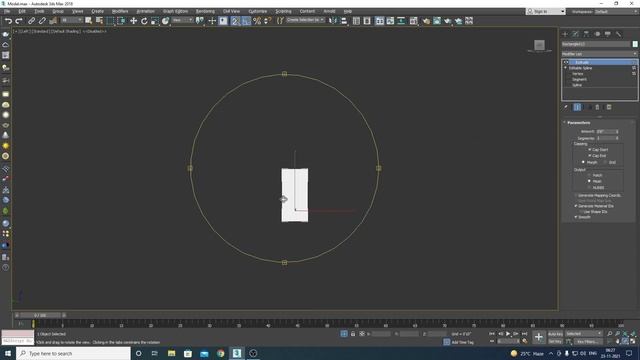This screenshot has height=360, width=640.
Task: Open the Edit menu
Action: click(22, 11)
